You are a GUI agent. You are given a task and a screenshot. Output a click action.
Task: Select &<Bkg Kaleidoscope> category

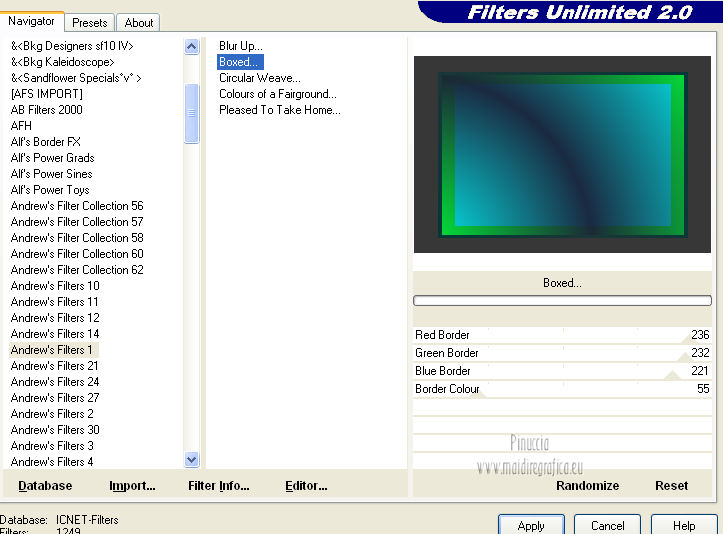pyautogui.click(x=63, y=62)
